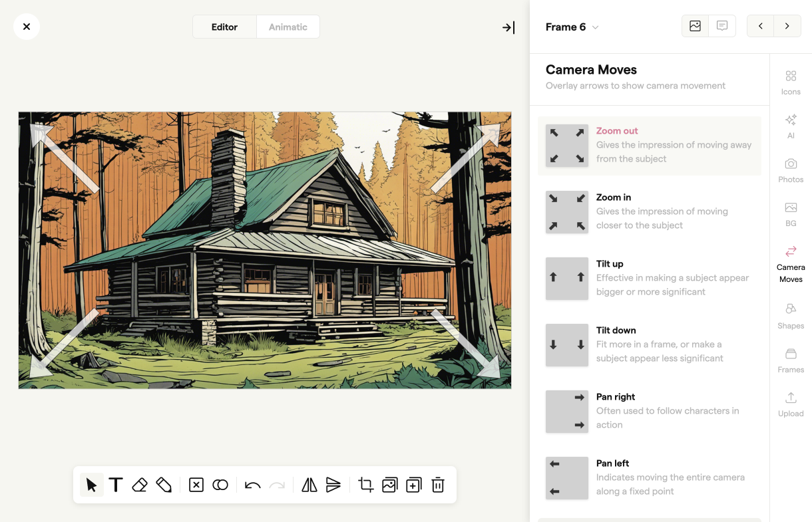Collapse the right side panel
Viewport: 812px width, 522px height.
(x=508, y=27)
